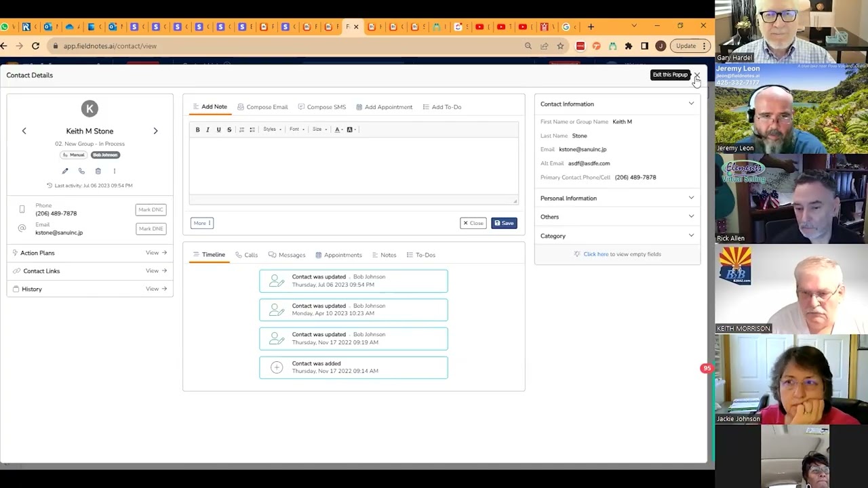
Task: Open browser extensions puzzle icon
Action: pyautogui.click(x=629, y=46)
